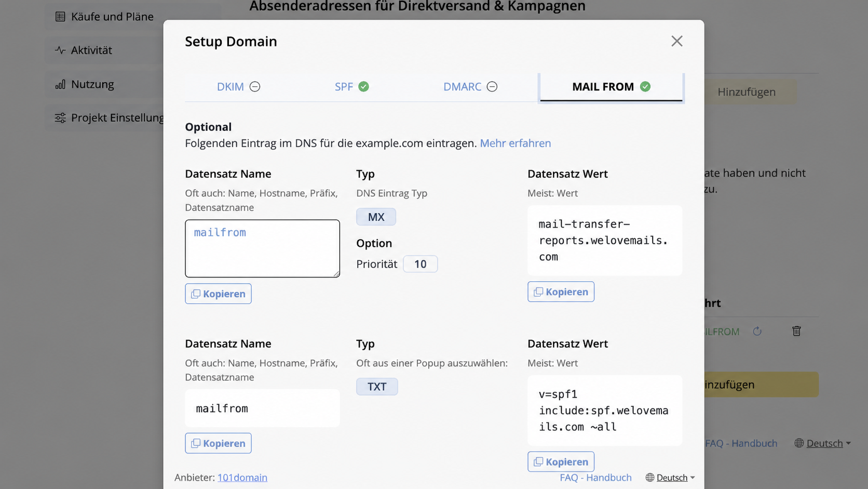Screen dimensions: 868x489
Task: Copy the MX record name
Action: point(218,294)
